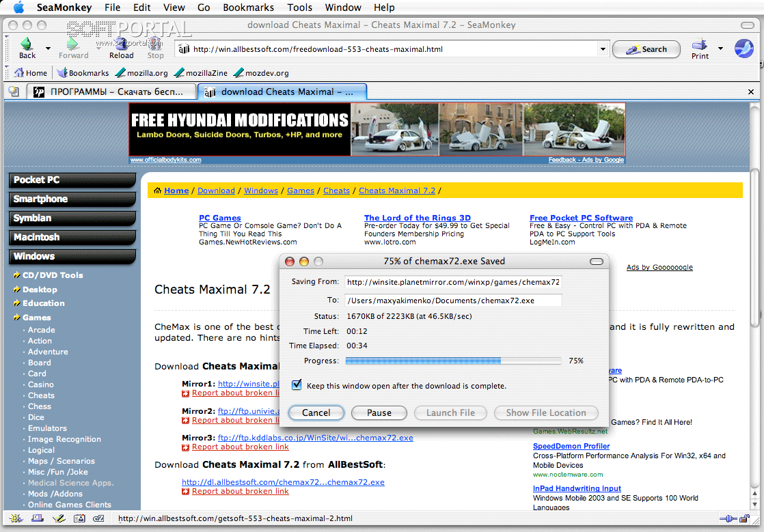The height and width of the screenshot is (532, 764).
Task: Open the Address Book icon in status bar
Action: (x=79, y=518)
